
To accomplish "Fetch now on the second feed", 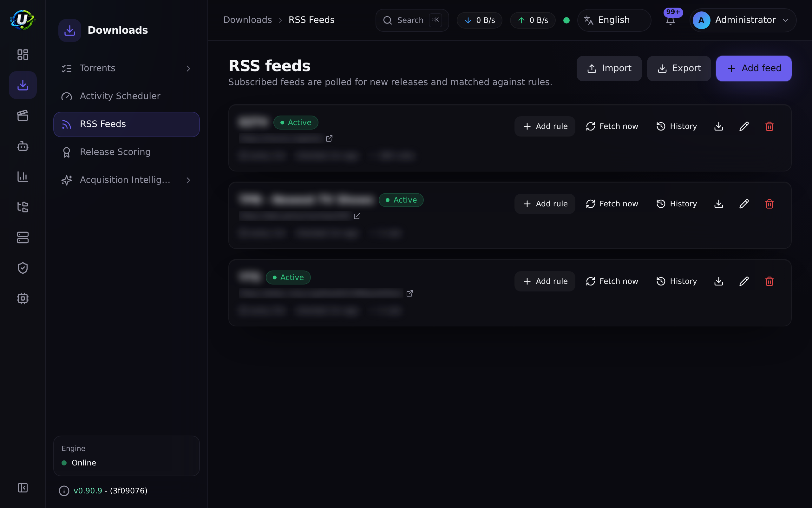I will 612,204.
